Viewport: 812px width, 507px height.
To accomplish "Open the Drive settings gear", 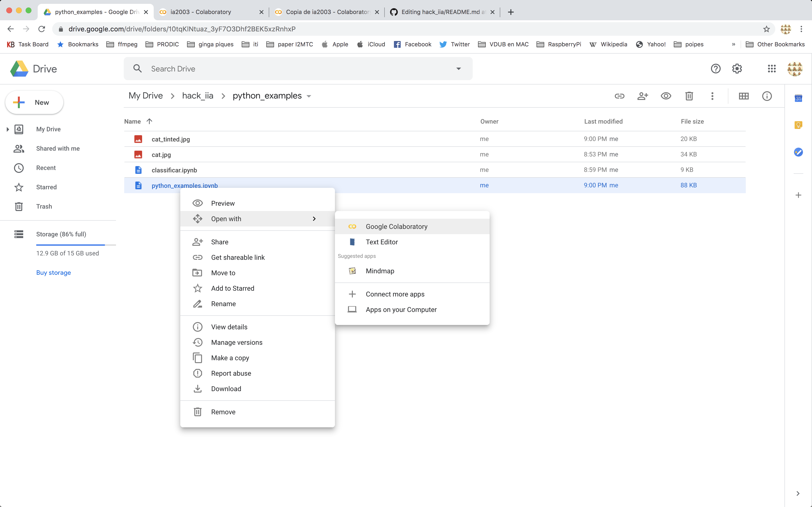I will point(737,69).
